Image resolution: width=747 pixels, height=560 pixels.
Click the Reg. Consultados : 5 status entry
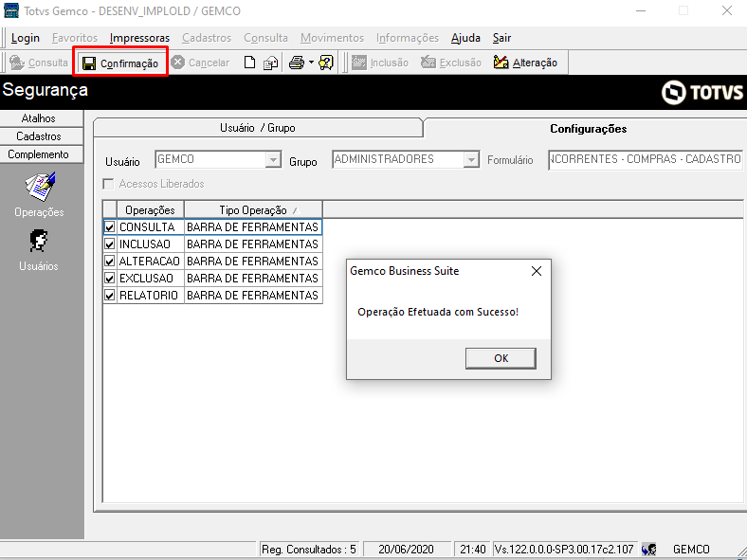pos(310,549)
